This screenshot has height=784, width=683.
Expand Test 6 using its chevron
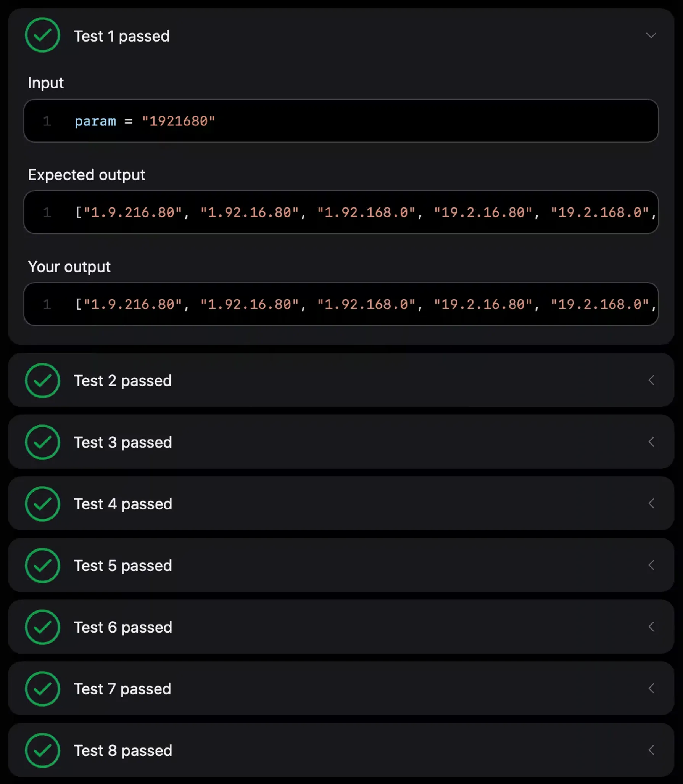[651, 627]
